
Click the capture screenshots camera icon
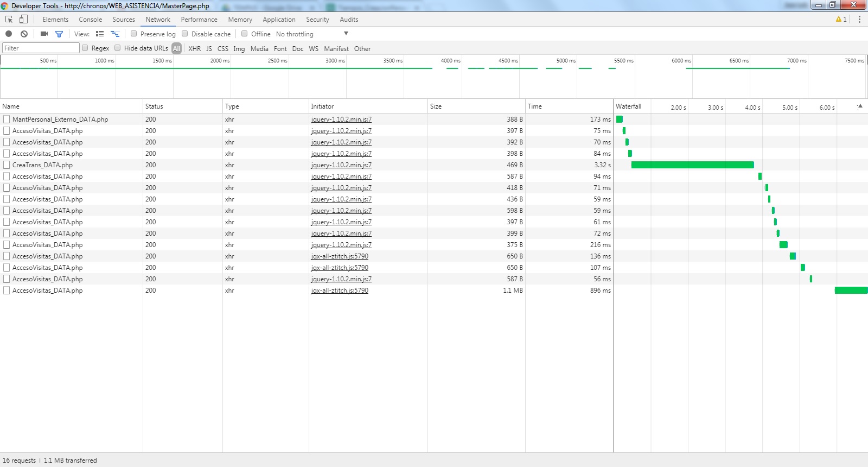click(44, 34)
